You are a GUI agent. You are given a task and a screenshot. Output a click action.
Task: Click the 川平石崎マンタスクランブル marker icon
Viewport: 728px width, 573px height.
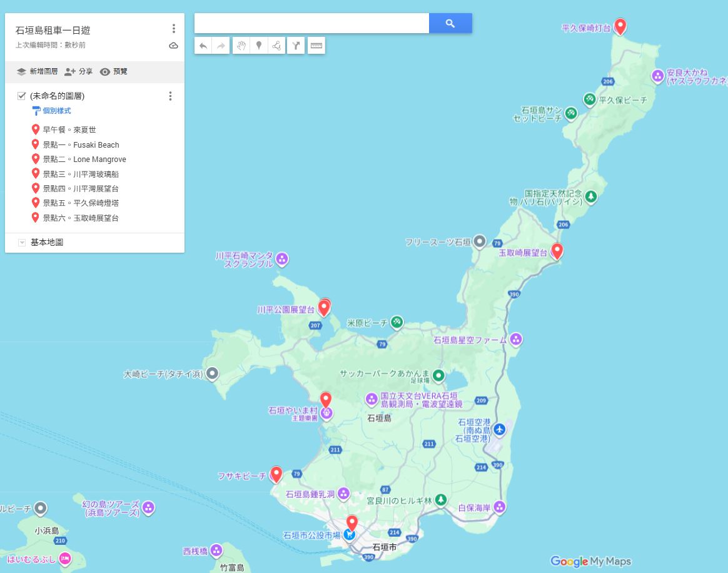[282, 258]
